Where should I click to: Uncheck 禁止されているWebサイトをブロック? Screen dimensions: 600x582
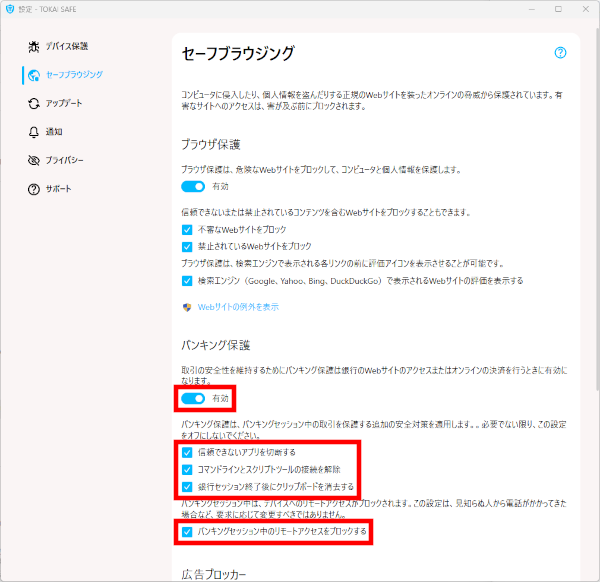pyautogui.click(x=187, y=246)
